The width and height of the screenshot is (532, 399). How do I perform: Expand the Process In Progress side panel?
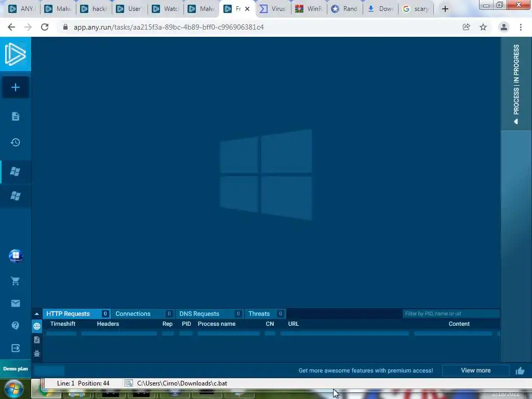click(x=516, y=84)
